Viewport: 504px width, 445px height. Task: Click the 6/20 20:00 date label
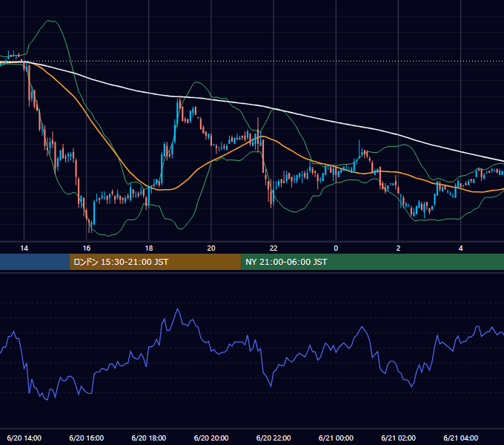211,438
